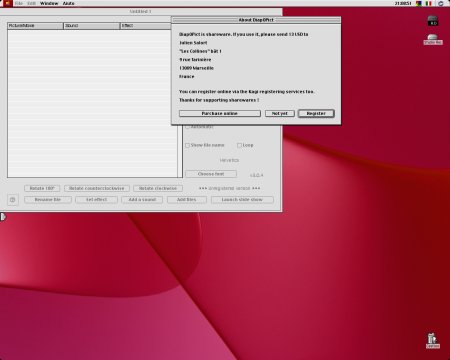Enable the Loop checkbox

point(239,145)
